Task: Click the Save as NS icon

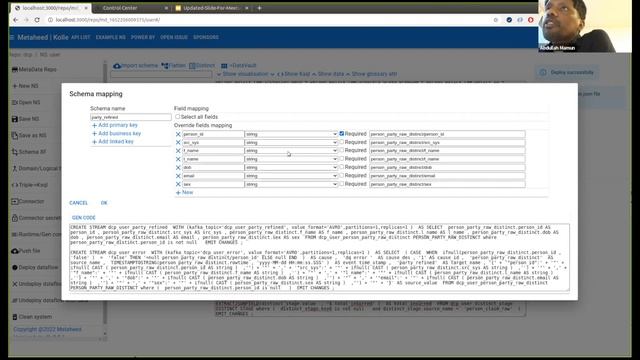Action: (15, 136)
